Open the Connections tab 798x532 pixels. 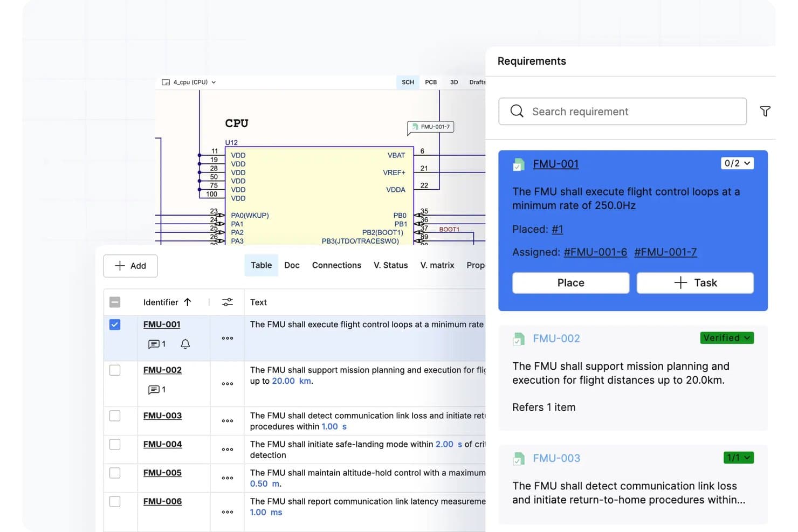click(x=336, y=266)
